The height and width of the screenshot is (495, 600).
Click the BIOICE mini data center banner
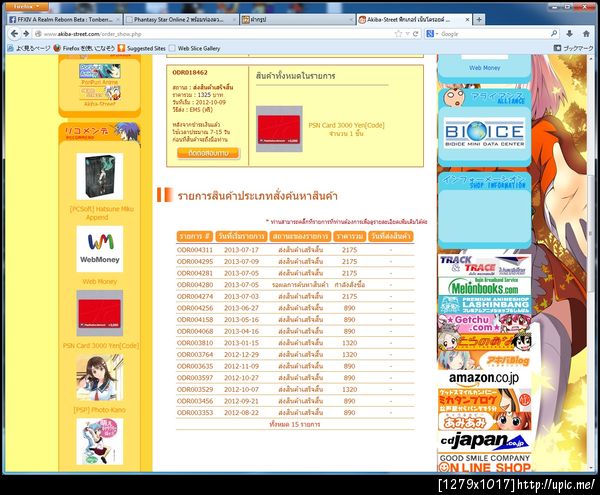click(x=484, y=133)
